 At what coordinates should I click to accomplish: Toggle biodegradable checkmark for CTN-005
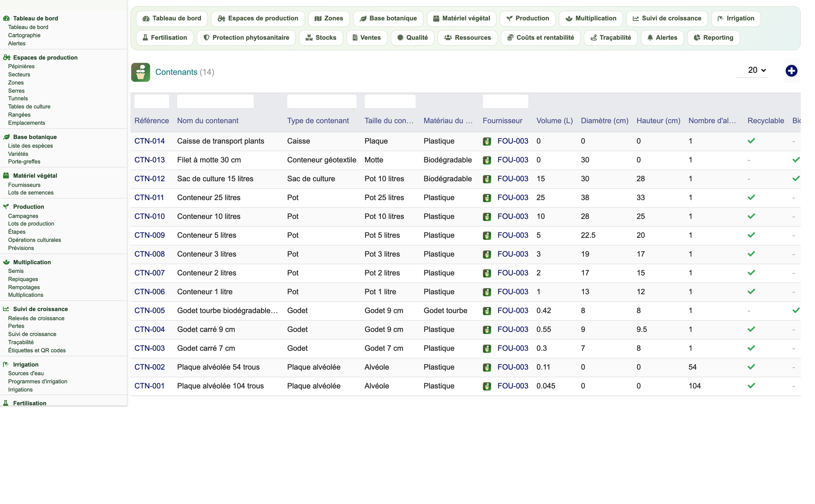796,311
